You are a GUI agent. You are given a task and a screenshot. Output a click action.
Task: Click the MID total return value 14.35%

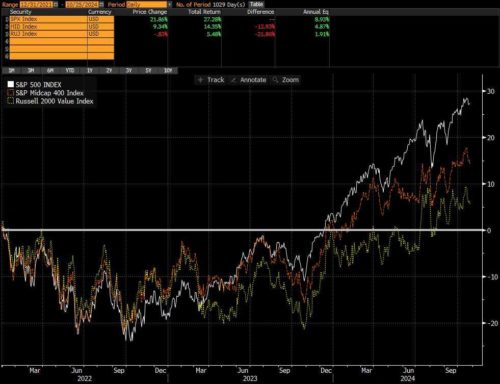coord(212,27)
